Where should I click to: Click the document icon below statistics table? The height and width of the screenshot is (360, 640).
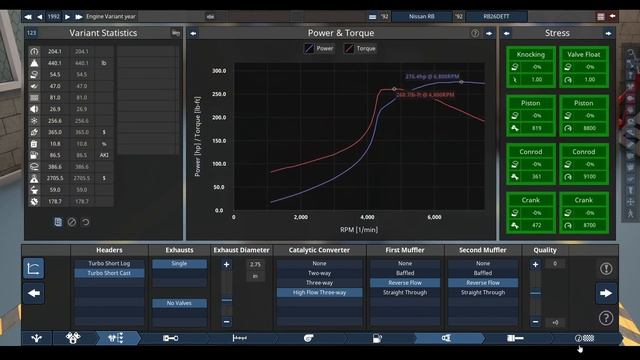(58, 222)
